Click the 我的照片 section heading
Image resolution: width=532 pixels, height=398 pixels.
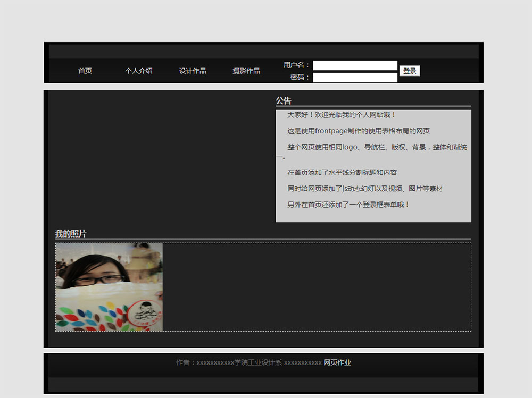pyautogui.click(x=71, y=234)
